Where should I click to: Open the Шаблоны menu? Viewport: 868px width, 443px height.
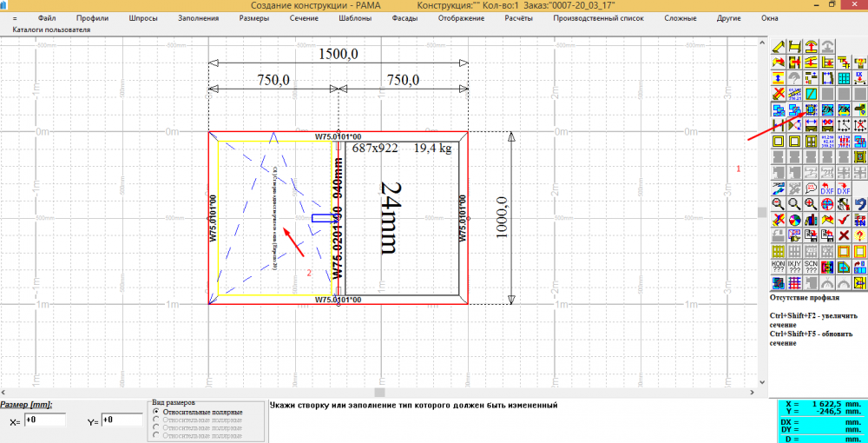pyautogui.click(x=354, y=17)
